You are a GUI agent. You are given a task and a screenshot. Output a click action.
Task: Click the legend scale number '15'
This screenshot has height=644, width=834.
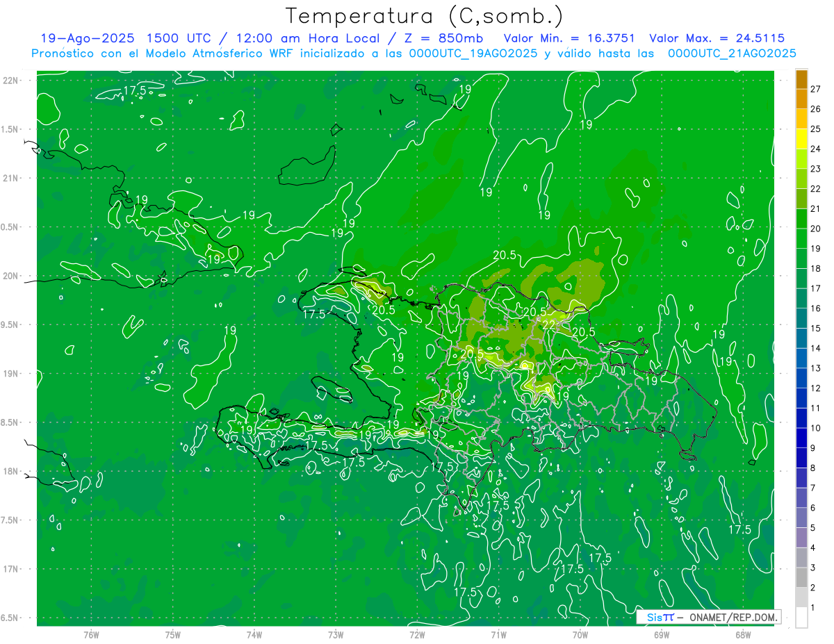coord(816,328)
